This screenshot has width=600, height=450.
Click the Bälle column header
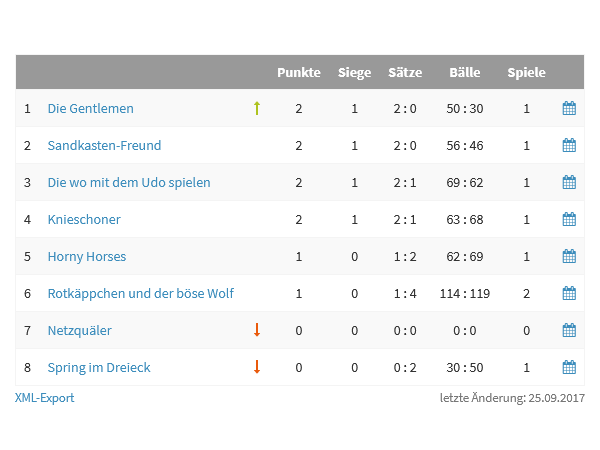point(465,72)
